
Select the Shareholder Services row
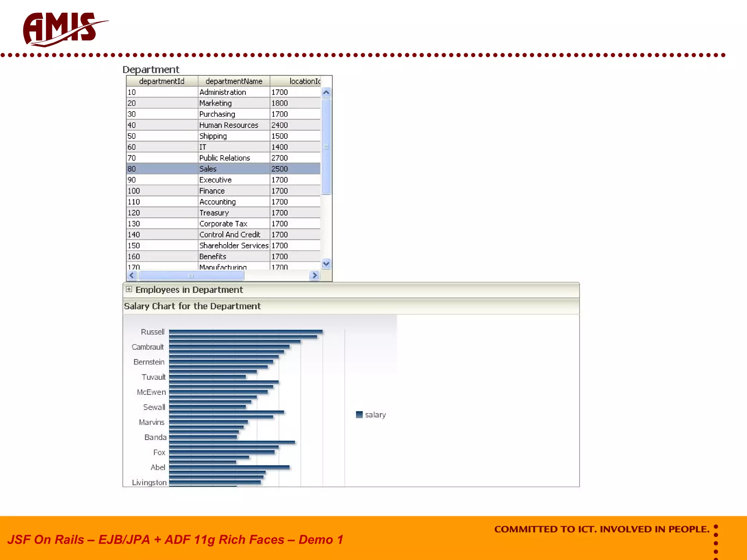[233, 245]
